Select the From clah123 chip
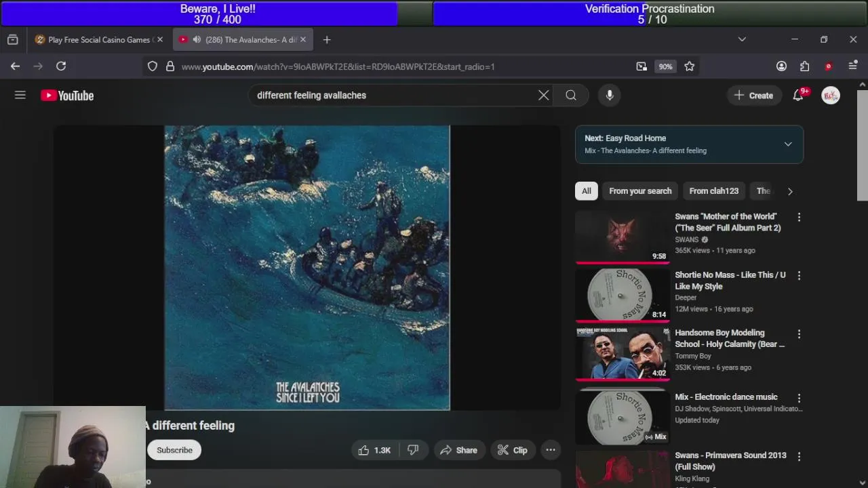 pyautogui.click(x=713, y=191)
